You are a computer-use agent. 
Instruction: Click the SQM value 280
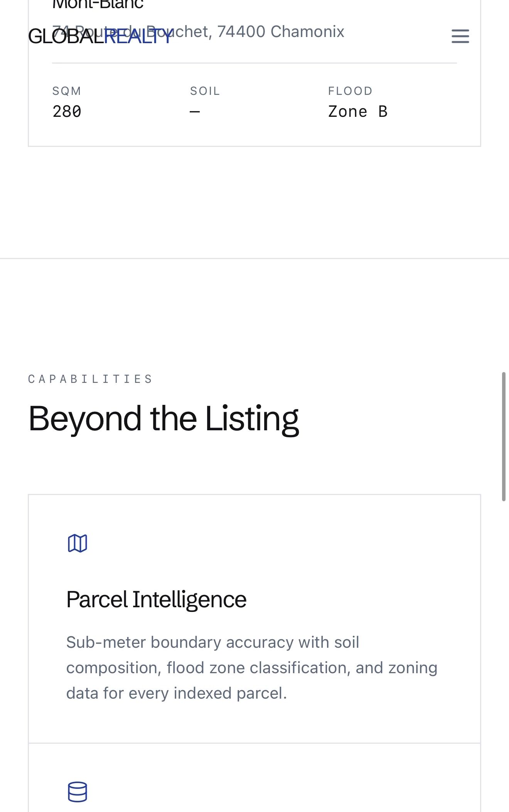[67, 112]
